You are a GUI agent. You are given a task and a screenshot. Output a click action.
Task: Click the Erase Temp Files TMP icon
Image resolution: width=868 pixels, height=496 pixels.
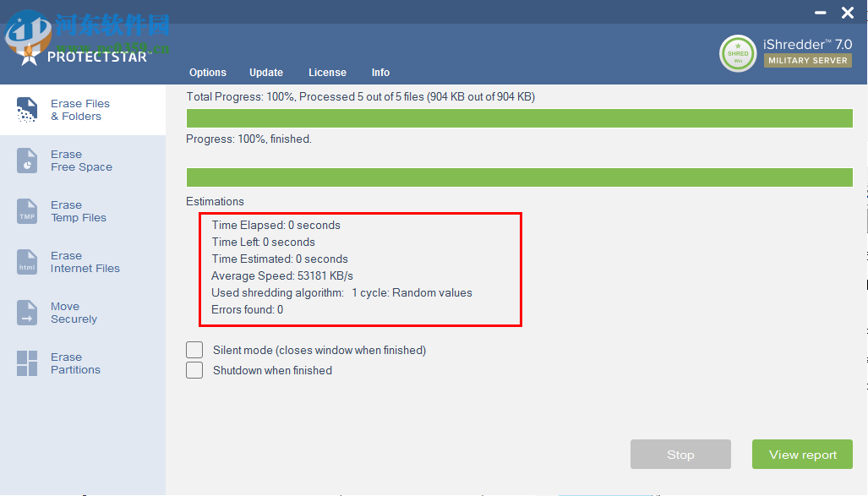(x=26, y=211)
